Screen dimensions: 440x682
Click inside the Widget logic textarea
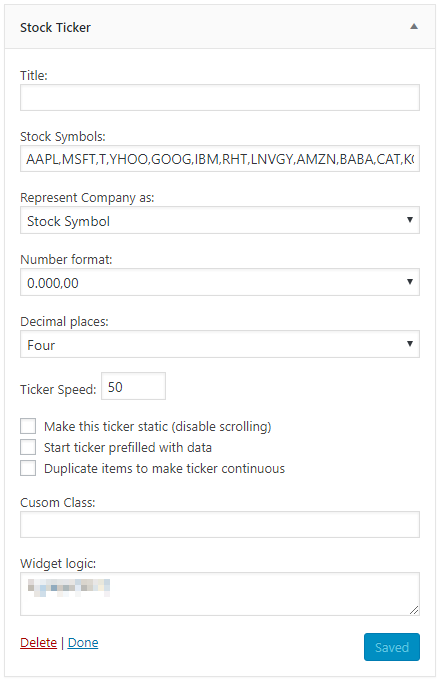pyautogui.click(x=220, y=594)
